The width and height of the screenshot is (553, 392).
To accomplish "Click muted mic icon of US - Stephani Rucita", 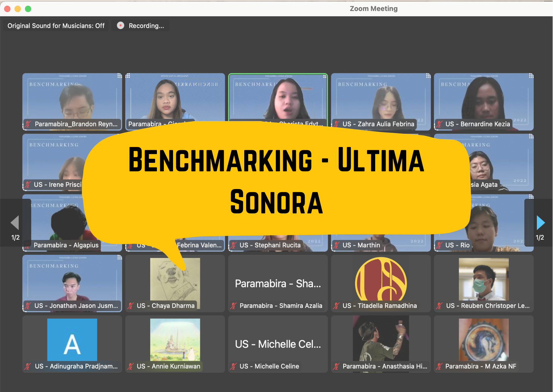I will pyautogui.click(x=233, y=245).
